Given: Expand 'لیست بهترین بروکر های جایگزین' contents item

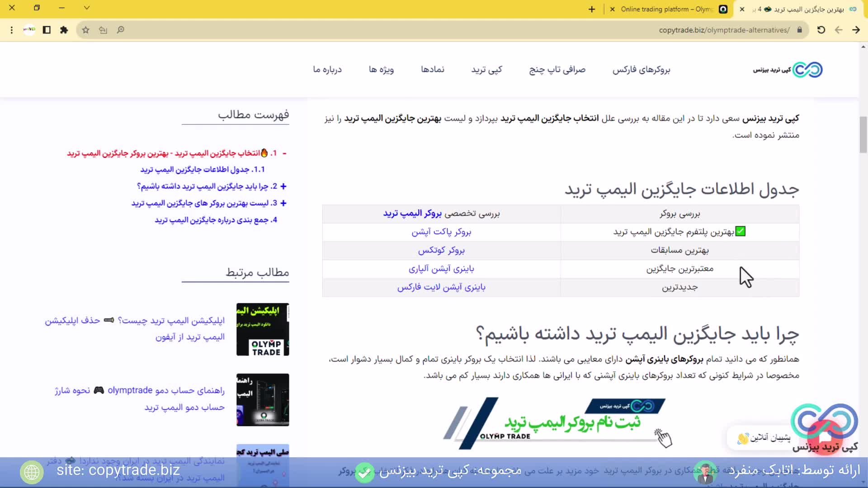Looking at the screenshot, I should coord(283,203).
